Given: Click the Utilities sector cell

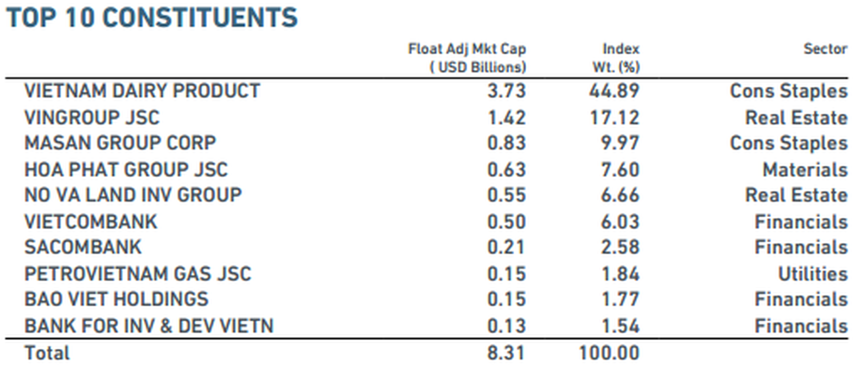Looking at the screenshot, I should tap(812, 274).
